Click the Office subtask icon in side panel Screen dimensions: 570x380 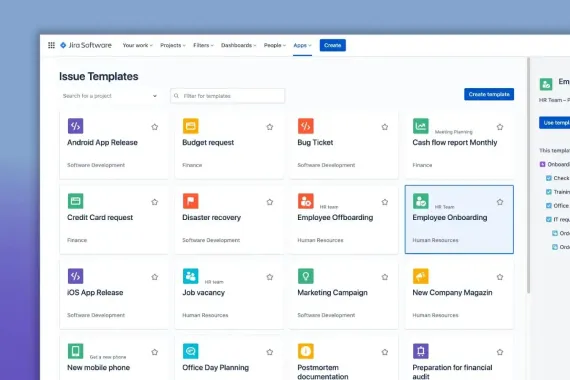pyautogui.click(x=549, y=205)
